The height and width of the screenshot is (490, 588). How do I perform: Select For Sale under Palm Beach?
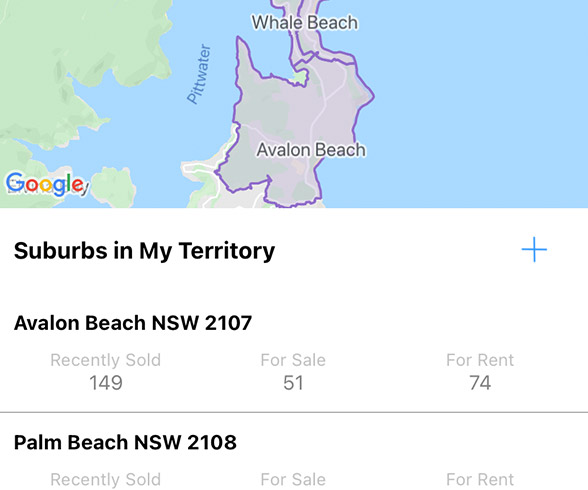[x=293, y=480]
